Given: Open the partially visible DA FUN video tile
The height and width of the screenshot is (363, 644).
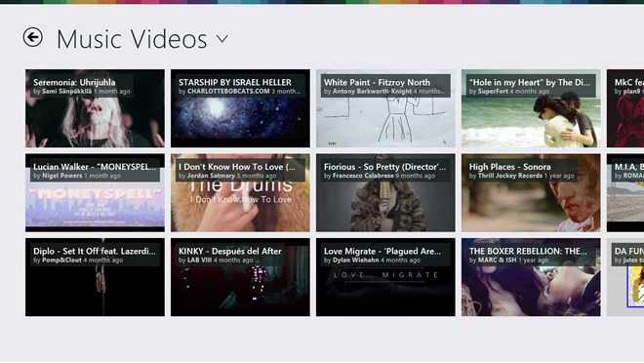Looking at the screenshot, I should click(625, 277).
